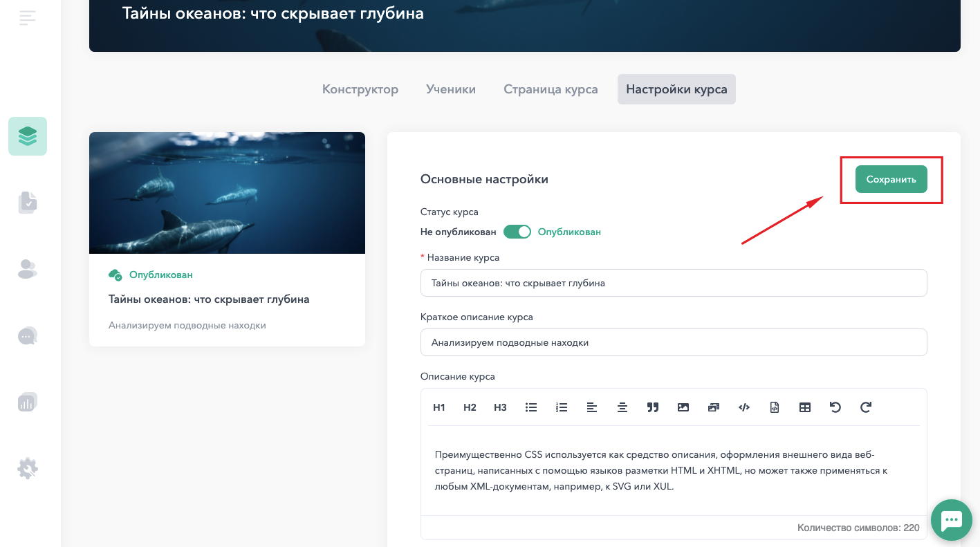This screenshot has width=980, height=547.
Task: Click the card subtitle Анализируем подводные находки
Action: click(x=187, y=325)
